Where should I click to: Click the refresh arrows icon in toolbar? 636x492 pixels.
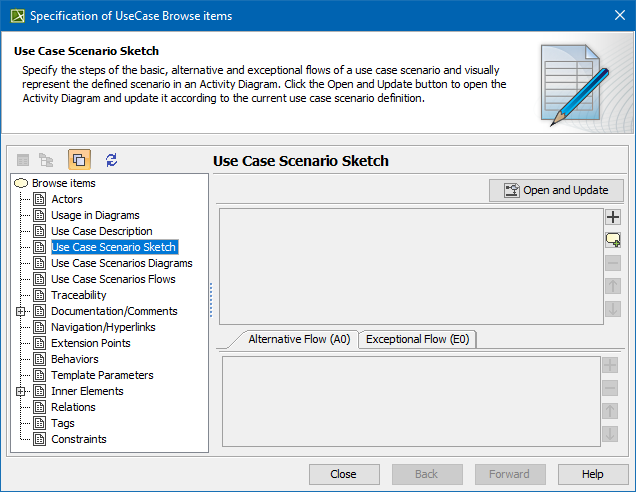click(111, 160)
